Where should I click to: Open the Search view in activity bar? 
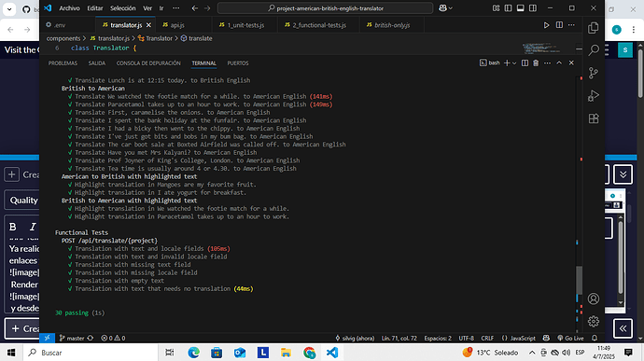click(593, 50)
